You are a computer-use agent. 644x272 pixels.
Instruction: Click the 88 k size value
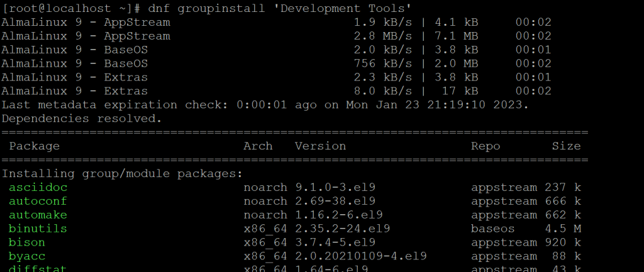(567, 256)
